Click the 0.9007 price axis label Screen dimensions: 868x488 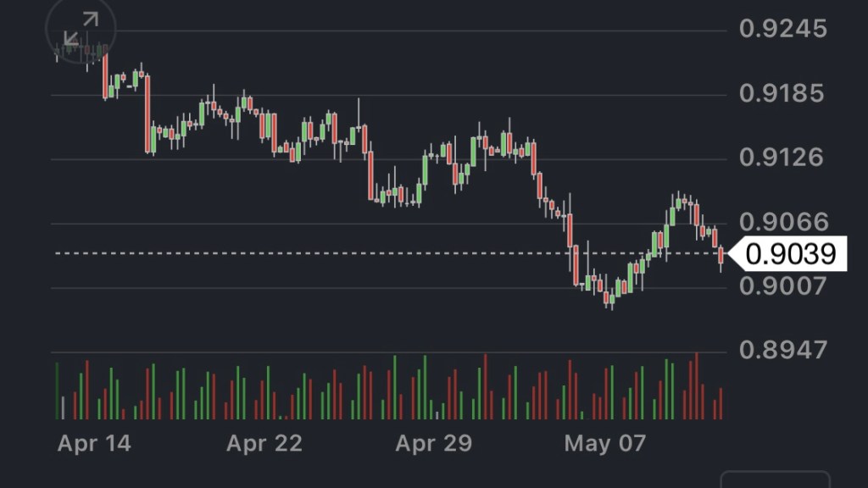(782, 286)
